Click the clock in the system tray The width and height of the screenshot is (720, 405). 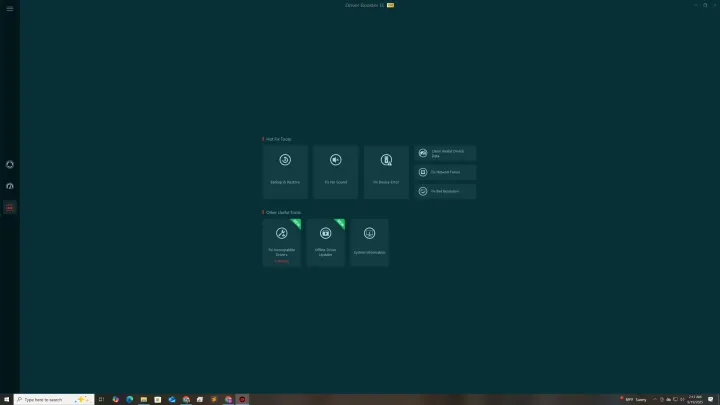point(694,399)
